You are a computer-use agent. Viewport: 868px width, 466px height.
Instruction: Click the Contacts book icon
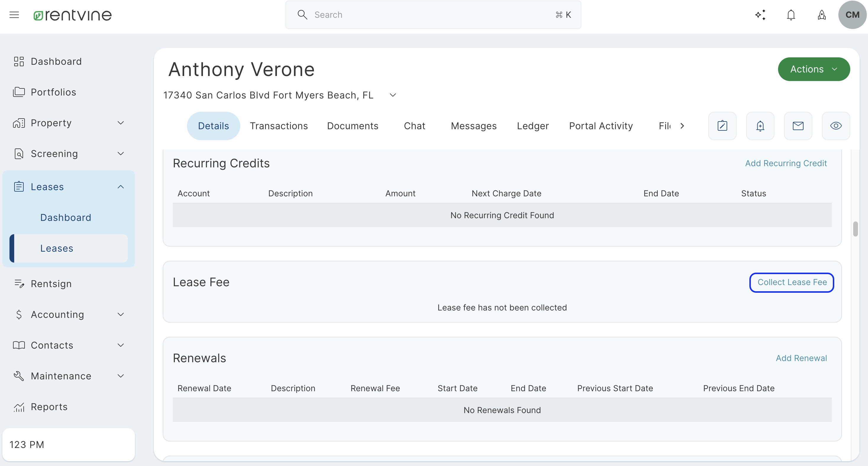(x=19, y=345)
